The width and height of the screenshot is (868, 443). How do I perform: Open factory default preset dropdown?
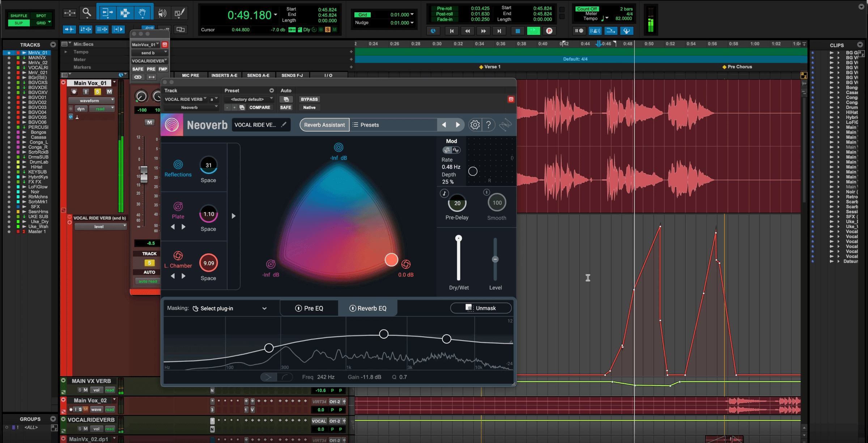(x=248, y=99)
